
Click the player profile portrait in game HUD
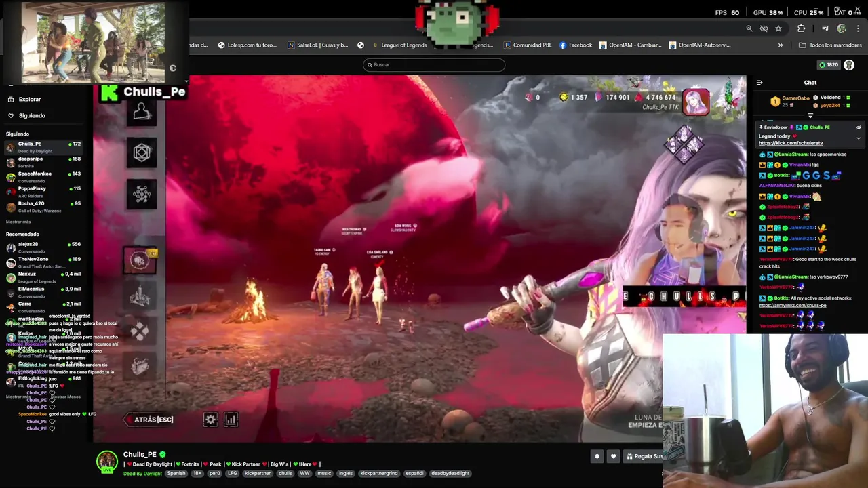click(696, 102)
